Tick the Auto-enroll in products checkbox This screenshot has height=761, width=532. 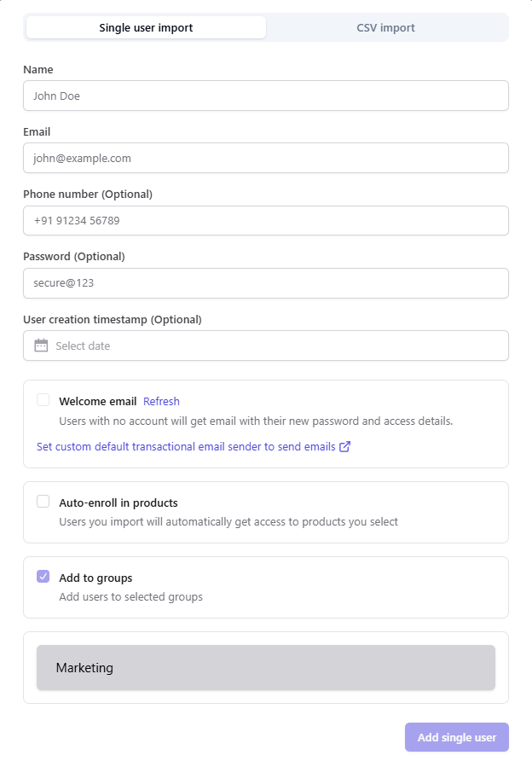[43, 502]
